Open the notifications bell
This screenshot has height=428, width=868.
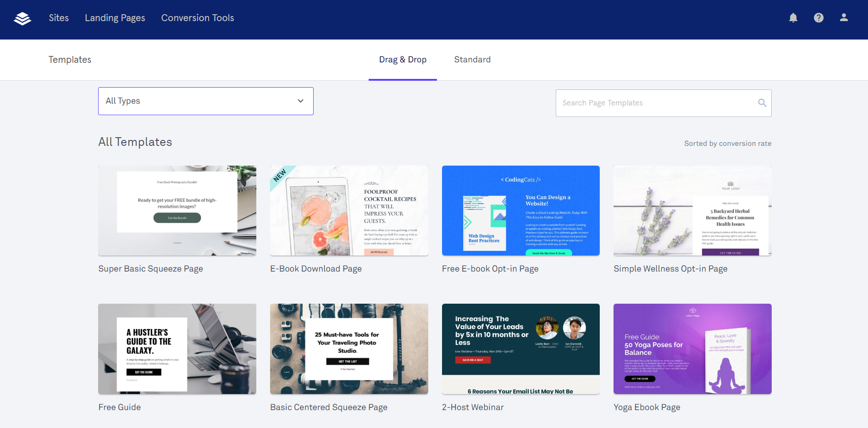pyautogui.click(x=793, y=18)
